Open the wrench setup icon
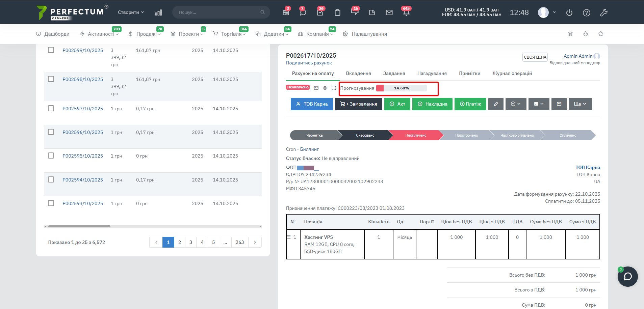The height and width of the screenshot is (309, 644). click(603, 12)
